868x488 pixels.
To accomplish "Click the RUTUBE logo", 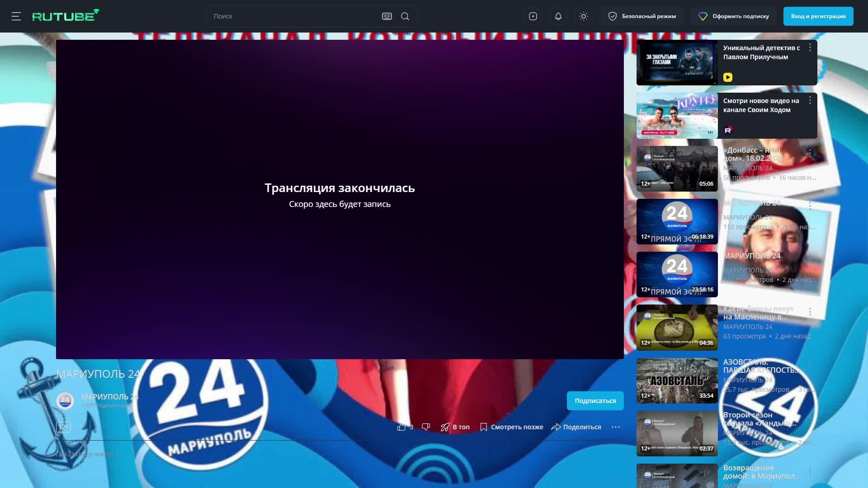I will coord(66,16).
